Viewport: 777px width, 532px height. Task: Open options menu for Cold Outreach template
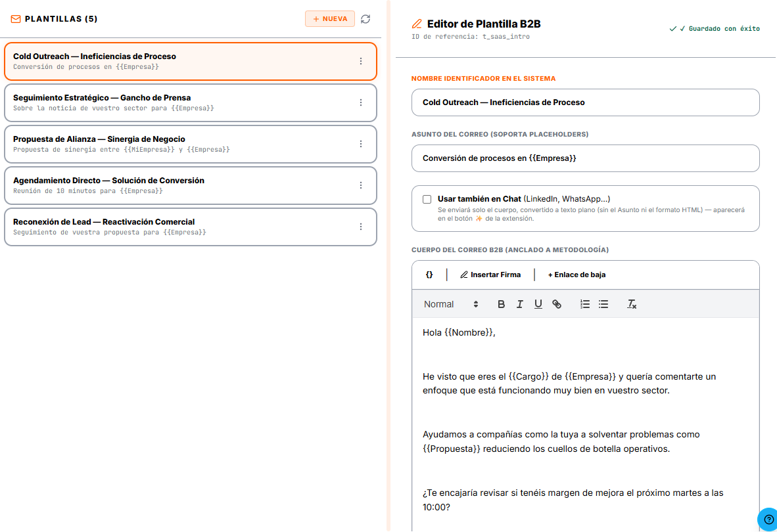point(361,61)
